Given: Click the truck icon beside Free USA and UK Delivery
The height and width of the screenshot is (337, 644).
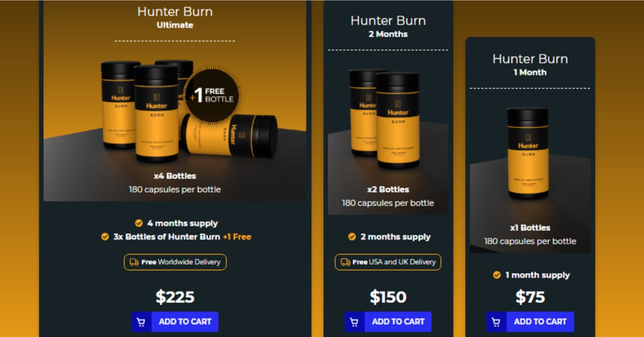Looking at the screenshot, I should tap(345, 262).
